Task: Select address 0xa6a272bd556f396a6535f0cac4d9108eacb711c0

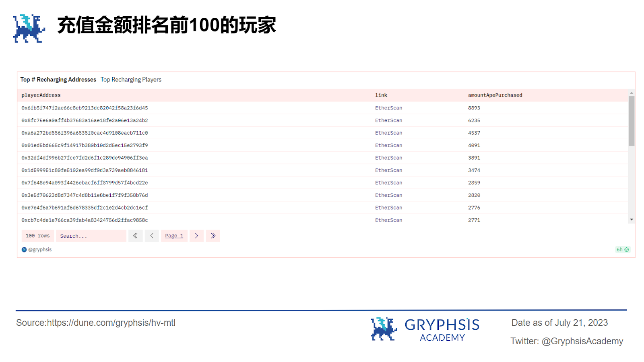Action: tap(85, 133)
